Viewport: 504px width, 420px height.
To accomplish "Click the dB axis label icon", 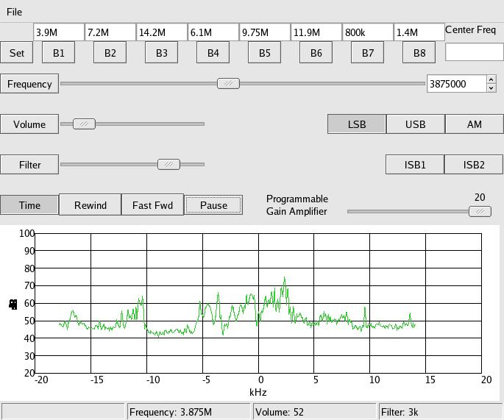I will tap(13, 305).
